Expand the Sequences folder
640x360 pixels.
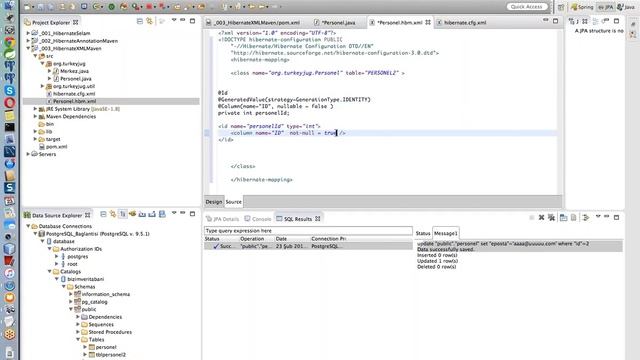tap(78, 324)
